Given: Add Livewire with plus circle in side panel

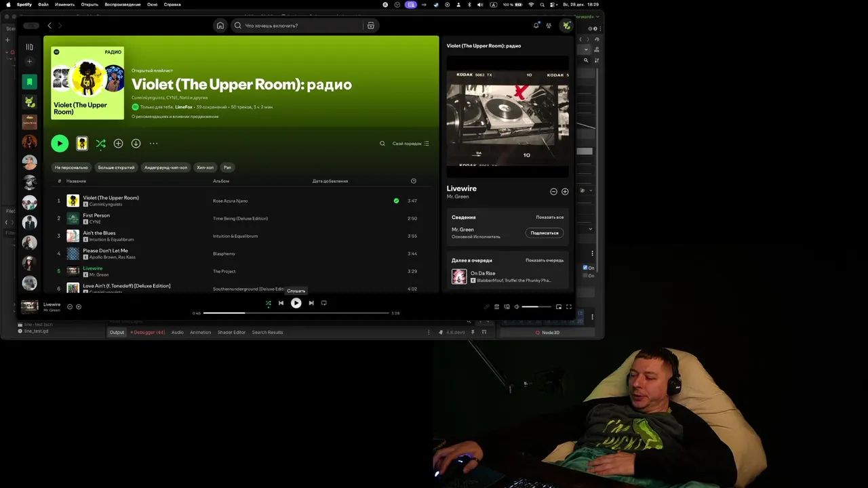Looking at the screenshot, I should coord(565,192).
